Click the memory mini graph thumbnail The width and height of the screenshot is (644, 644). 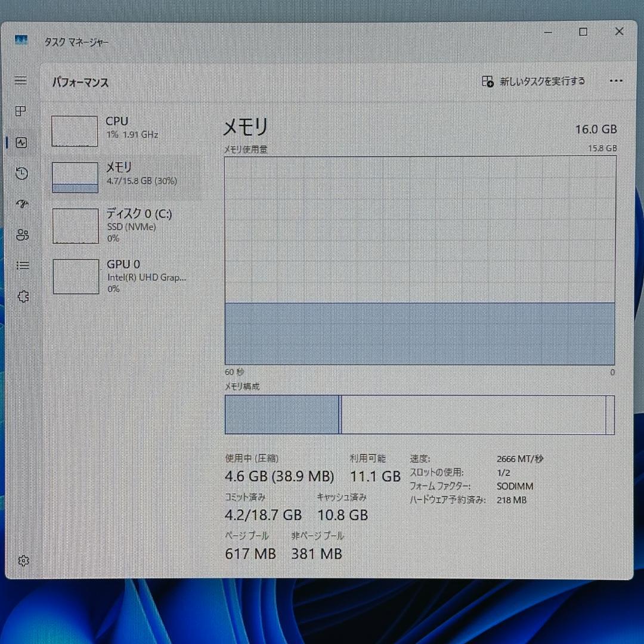pos(75,178)
